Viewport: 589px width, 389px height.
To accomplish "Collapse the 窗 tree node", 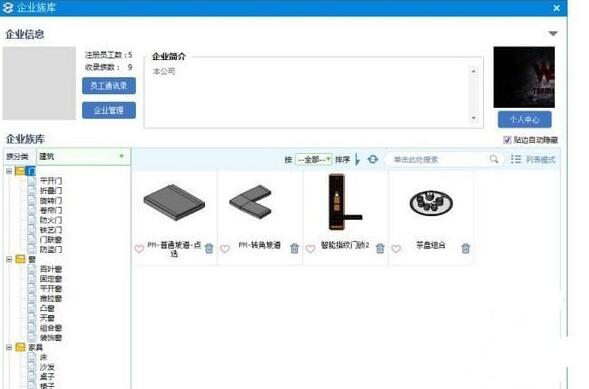I will 9,259.
